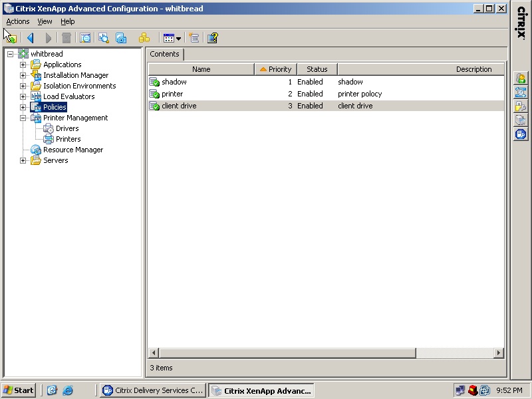
Task: Expand the Applications node
Action: tap(23, 65)
